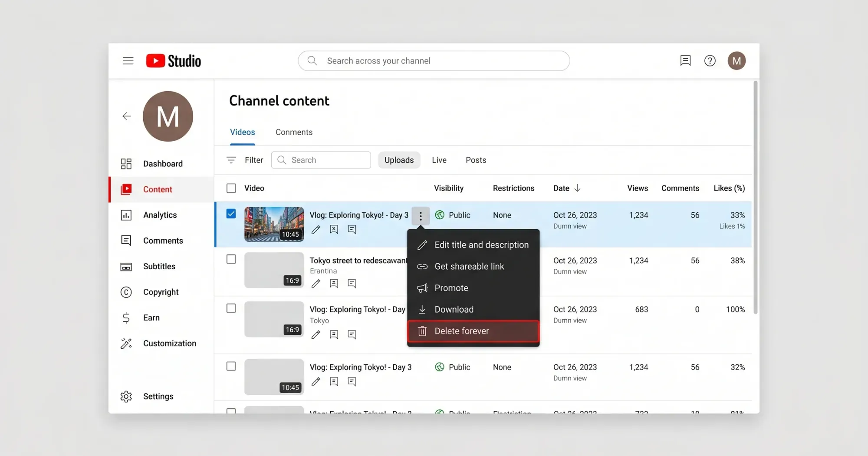Click the pencil edit icon on first video

click(x=316, y=229)
